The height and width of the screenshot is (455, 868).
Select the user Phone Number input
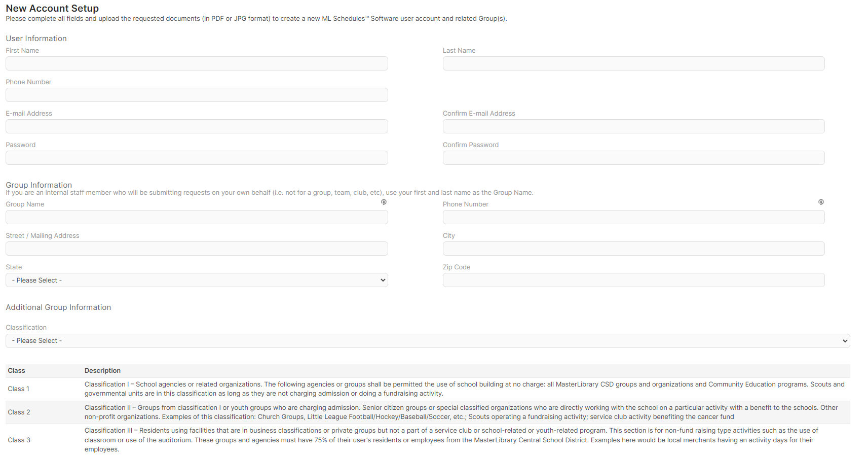[197, 95]
